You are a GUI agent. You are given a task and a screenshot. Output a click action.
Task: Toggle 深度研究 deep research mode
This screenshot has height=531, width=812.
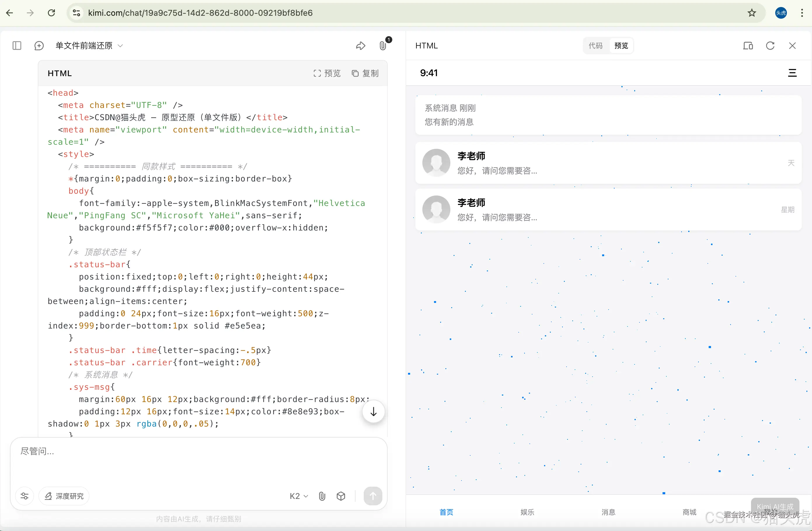(x=64, y=496)
